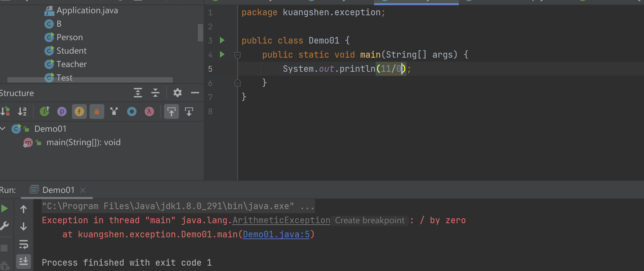
Task: Click run gutter arrow next to class Demo01
Action: [x=222, y=40]
